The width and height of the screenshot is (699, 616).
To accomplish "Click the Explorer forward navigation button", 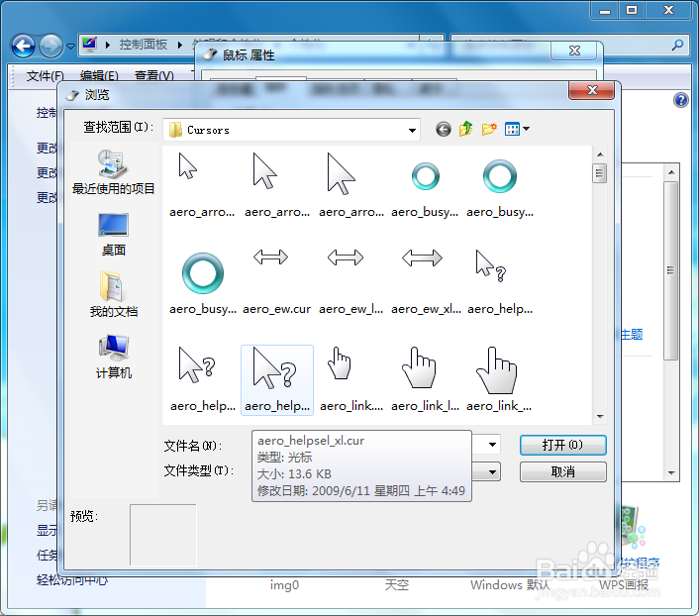I will coord(50,46).
